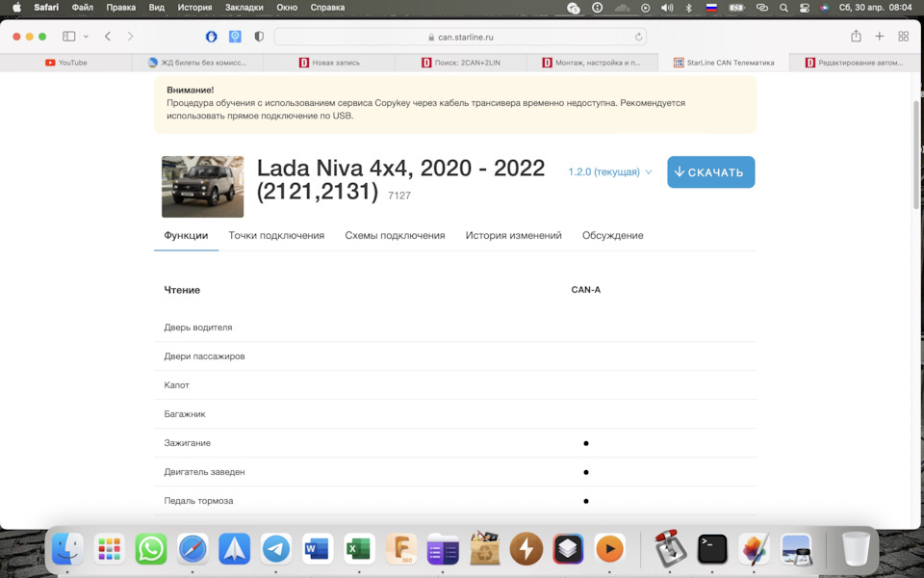
Task: Open Microsoft Excel from the Dock
Action: coord(359,548)
